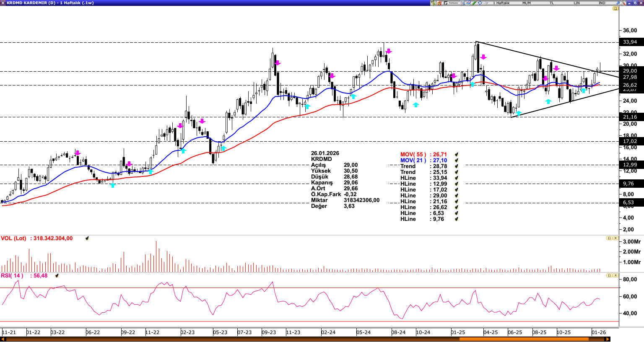Click the 01-25 date axis label

(x=458, y=332)
